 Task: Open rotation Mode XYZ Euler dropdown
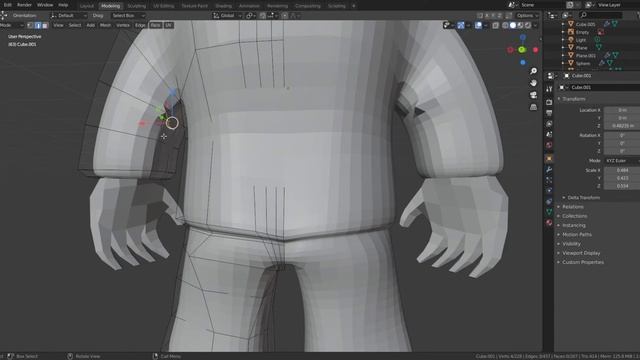point(622,161)
